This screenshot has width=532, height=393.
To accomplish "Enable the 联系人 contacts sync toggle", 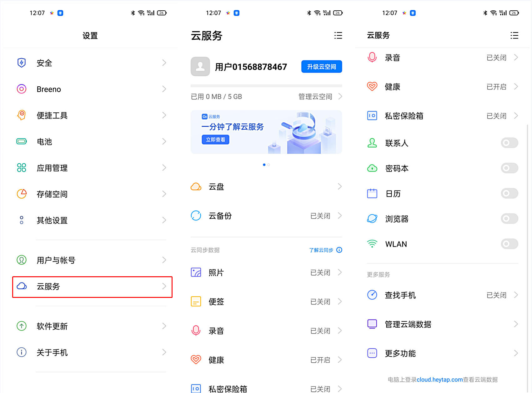I will click(509, 143).
